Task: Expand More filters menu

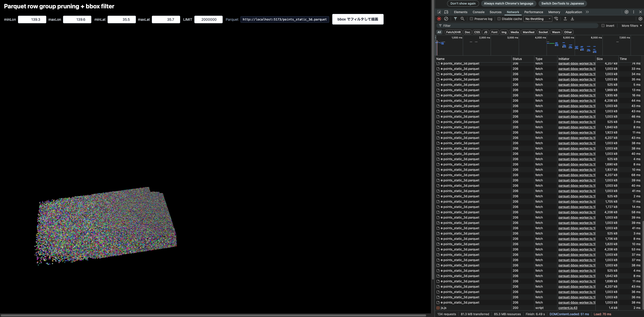Action: coord(632,26)
